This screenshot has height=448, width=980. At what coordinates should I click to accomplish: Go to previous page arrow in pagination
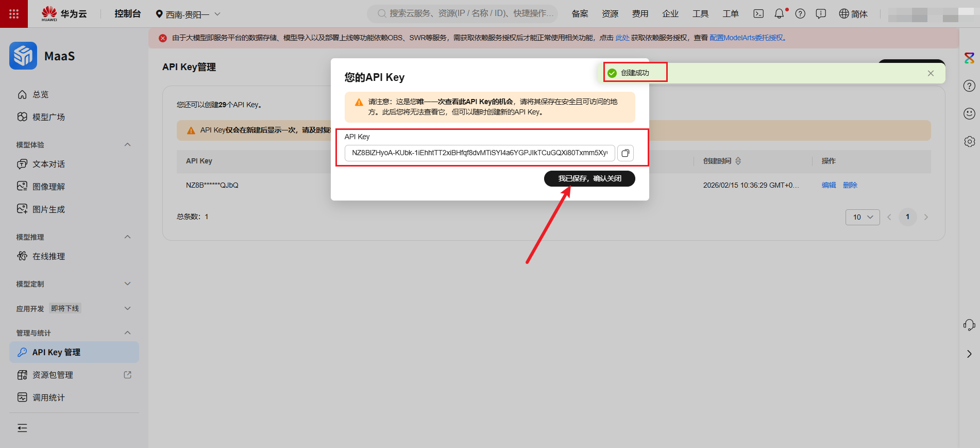889,217
